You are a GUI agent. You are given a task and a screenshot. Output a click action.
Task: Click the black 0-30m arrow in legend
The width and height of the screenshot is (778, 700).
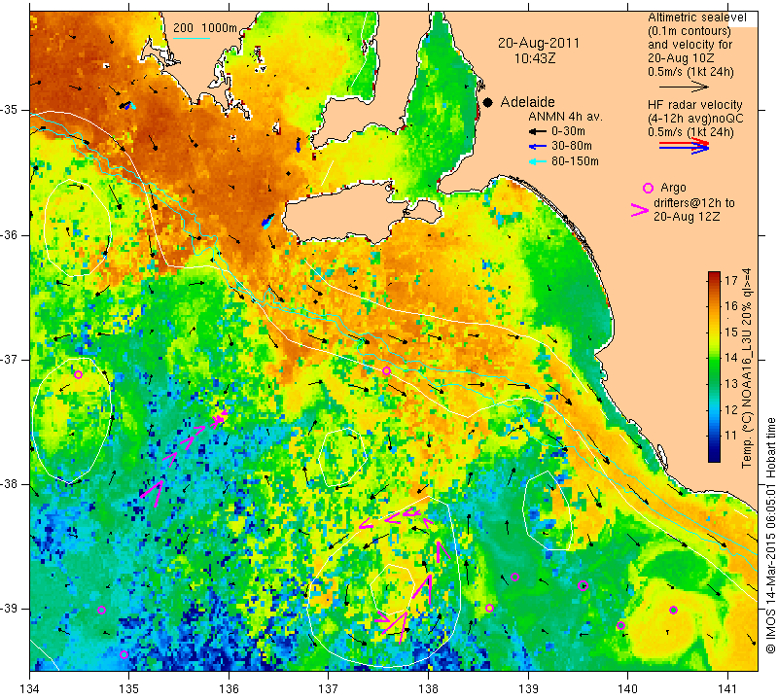tap(537, 132)
